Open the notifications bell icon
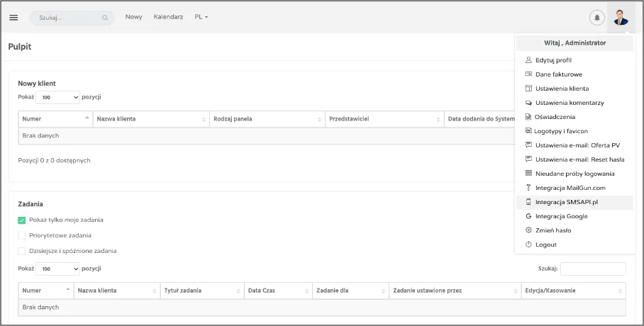 click(596, 18)
